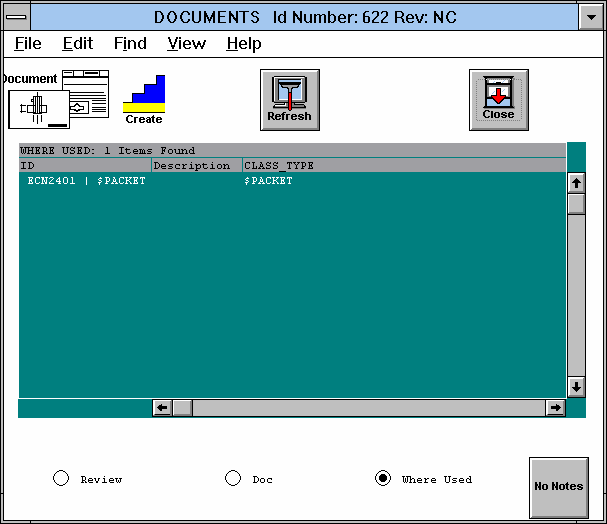The width and height of the screenshot is (607, 524).
Task: Click the Create staircase icon
Action: [144, 99]
